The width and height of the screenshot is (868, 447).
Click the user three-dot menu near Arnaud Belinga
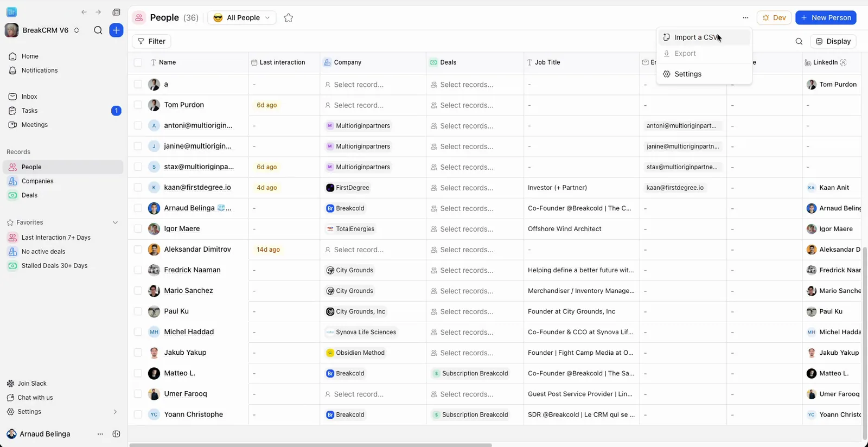(x=100, y=434)
